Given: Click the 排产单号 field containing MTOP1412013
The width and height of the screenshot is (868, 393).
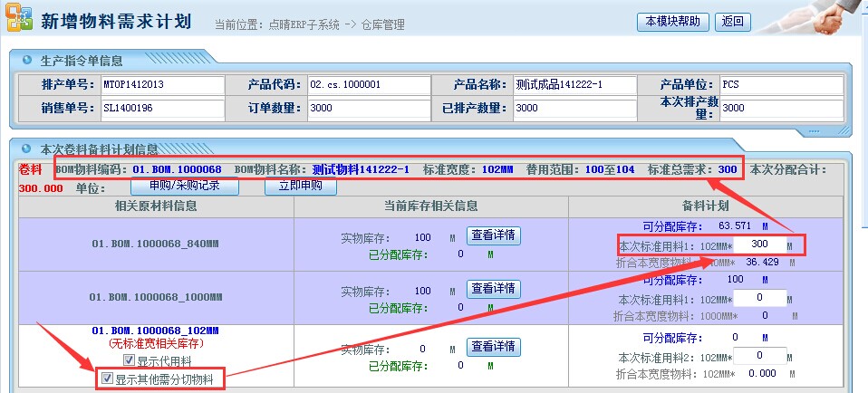Looking at the screenshot, I should pyautogui.click(x=162, y=84).
